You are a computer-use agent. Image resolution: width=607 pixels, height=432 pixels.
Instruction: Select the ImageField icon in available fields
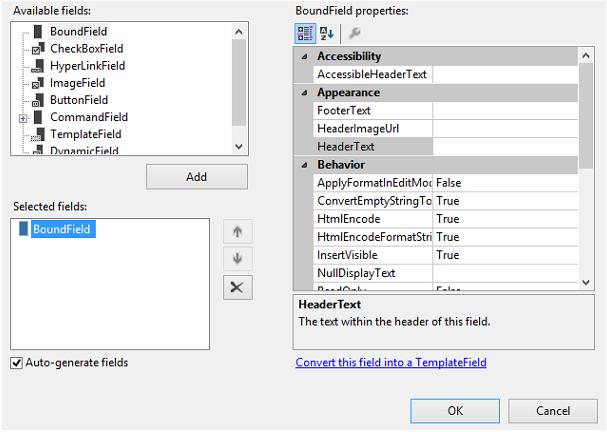[x=37, y=83]
